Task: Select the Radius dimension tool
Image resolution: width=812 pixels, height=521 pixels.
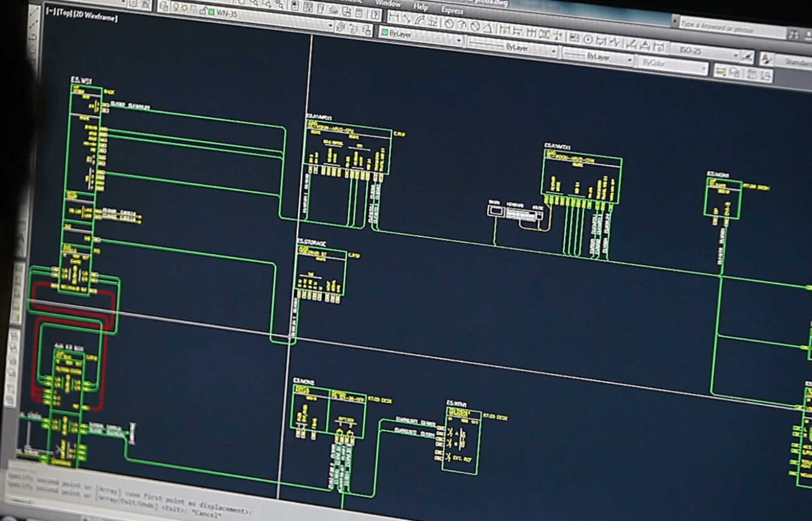Action: click(449, 24)
